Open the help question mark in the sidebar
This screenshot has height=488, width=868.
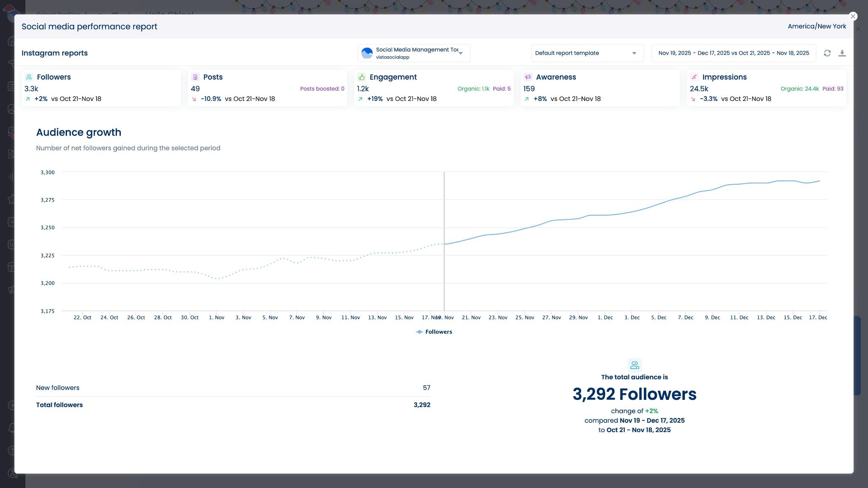point(11,450)
